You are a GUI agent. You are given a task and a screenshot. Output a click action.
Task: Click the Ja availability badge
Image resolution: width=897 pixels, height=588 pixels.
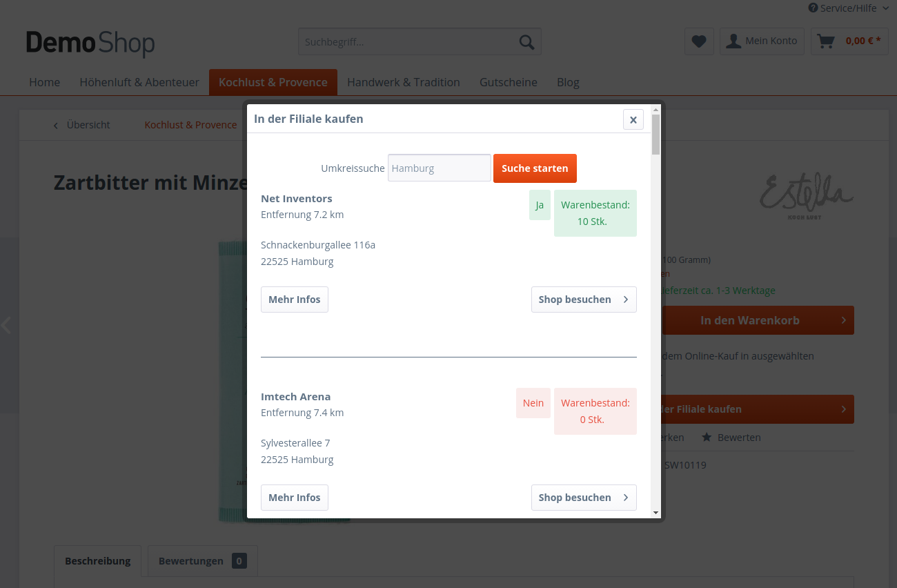point(540,205)
